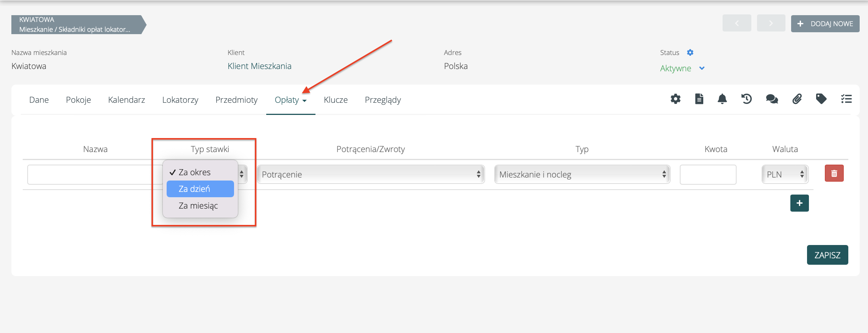The height and width of the screenshot is (333, 868).
Task: Click into the Kwota amount field
Action: click(x=707, y=174)
